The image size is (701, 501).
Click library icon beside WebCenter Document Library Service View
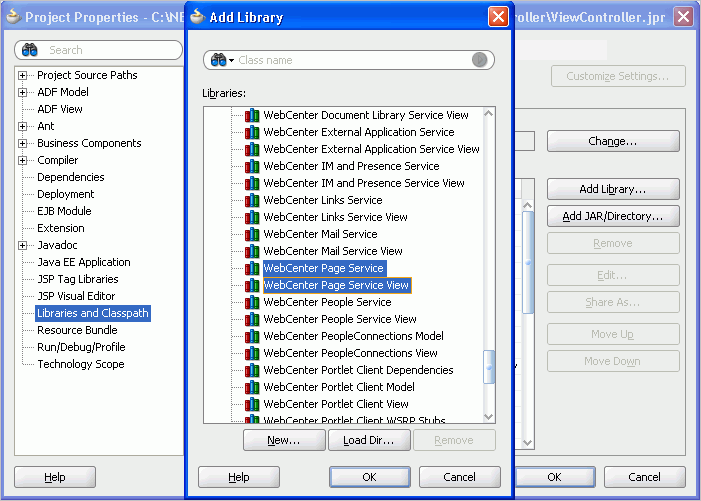point(252,115)
